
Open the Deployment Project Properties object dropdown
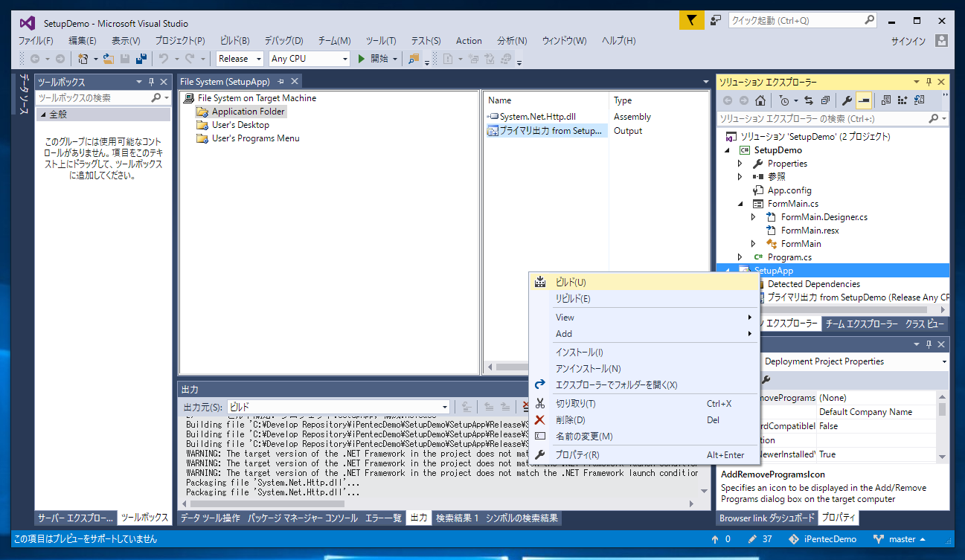coord(944,361)
